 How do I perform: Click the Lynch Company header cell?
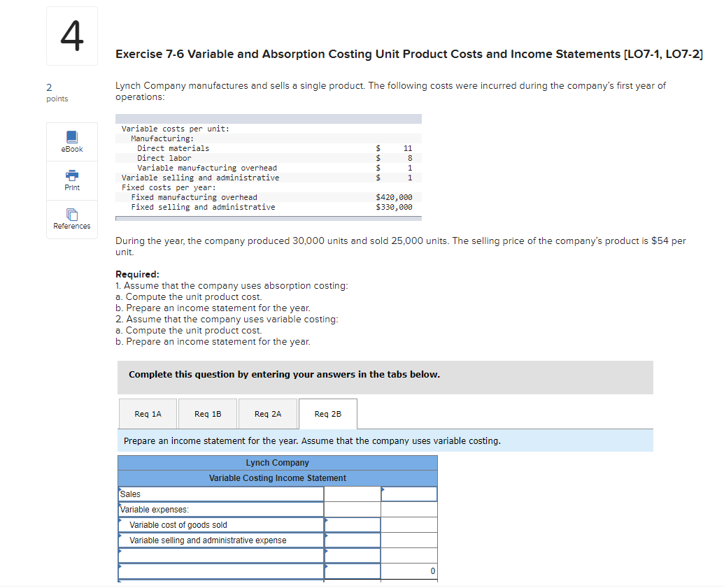tap(278, 462)
